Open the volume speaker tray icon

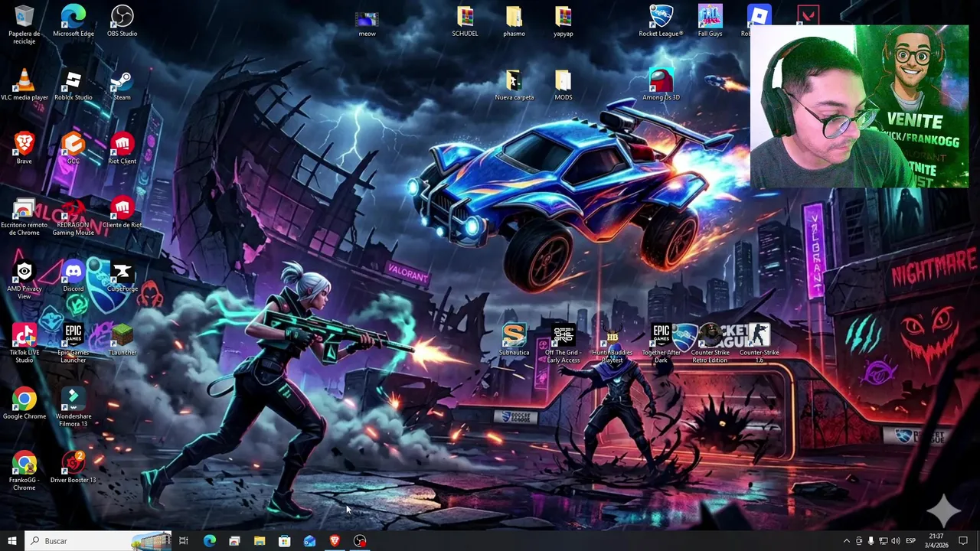pyautogui.click(x=895, y=541)
